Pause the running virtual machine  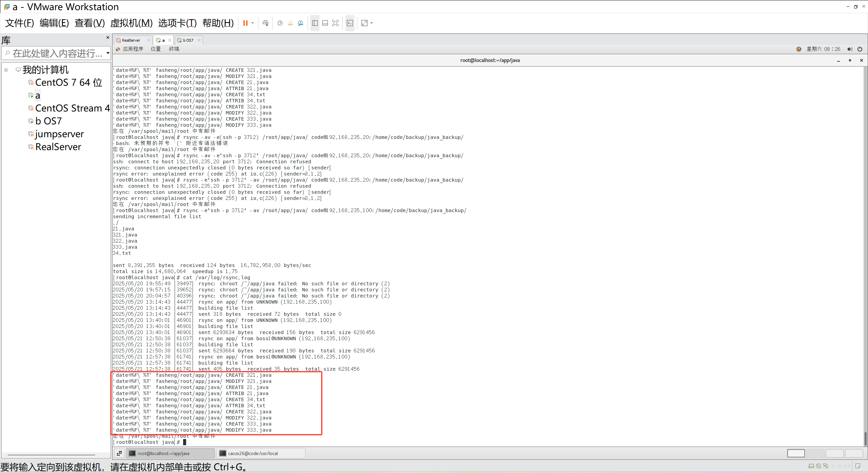(x=245, y=23)
